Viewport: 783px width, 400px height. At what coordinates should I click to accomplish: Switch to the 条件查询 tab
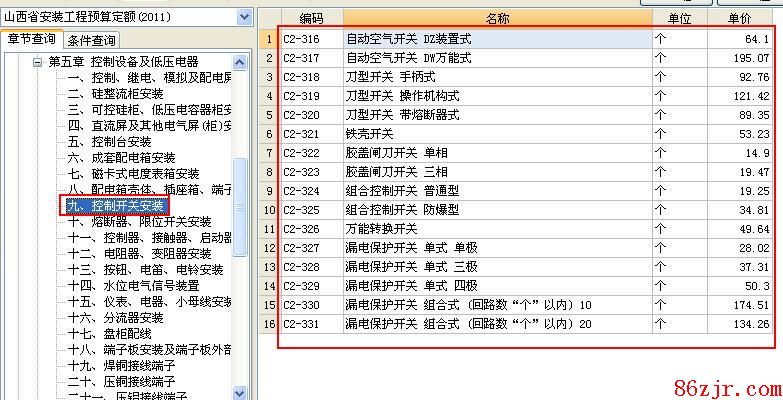[x=92, y=40]
